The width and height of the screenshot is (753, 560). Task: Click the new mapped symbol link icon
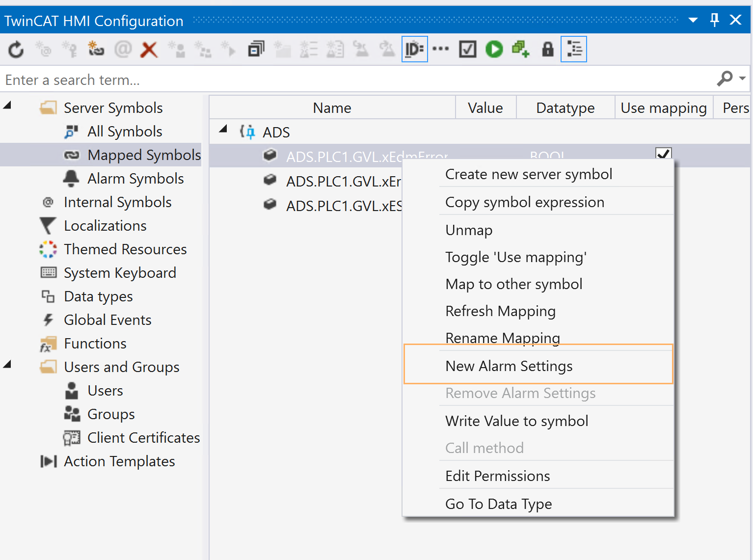point(96,49)
